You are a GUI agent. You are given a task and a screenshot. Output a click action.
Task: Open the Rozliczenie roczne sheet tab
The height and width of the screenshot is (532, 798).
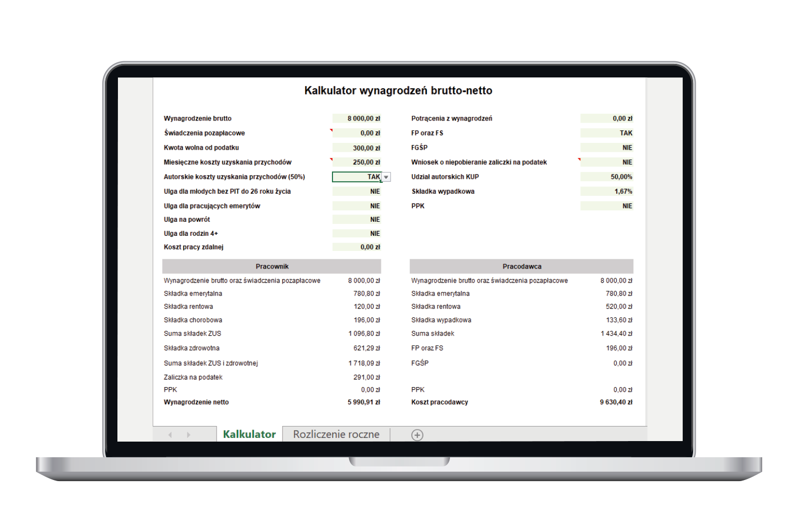tap(336, 434)
